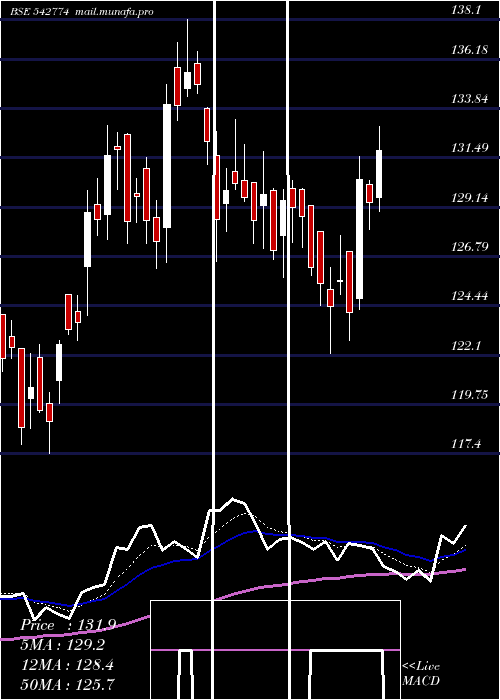Click the 131.49 price axis label
This screenshot has width=500, height=700.
click(x=470, y=148)
